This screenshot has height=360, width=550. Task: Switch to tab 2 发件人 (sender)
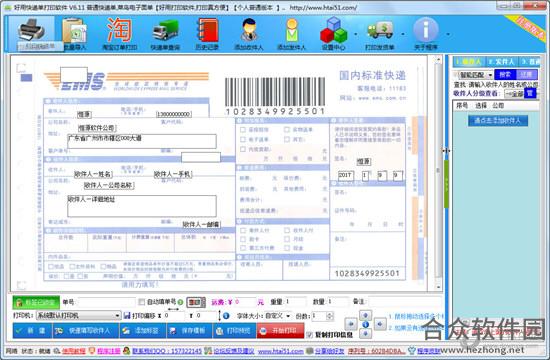tap(501, 62)
